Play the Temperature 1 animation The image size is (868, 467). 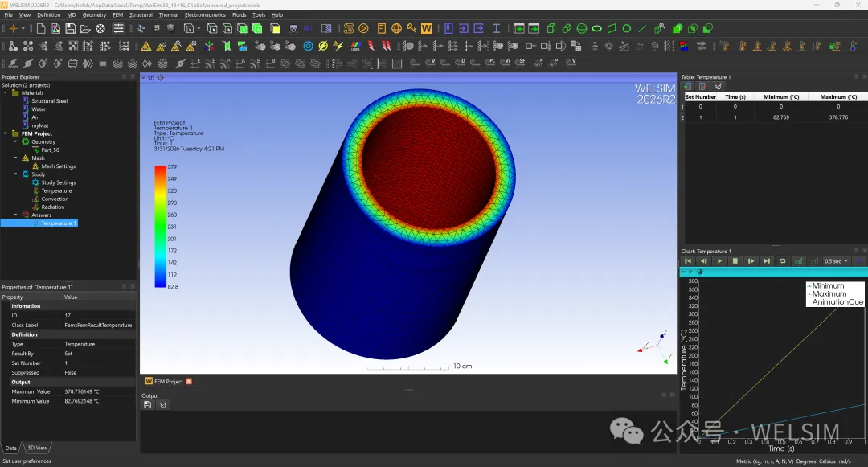tap(719, 260)
